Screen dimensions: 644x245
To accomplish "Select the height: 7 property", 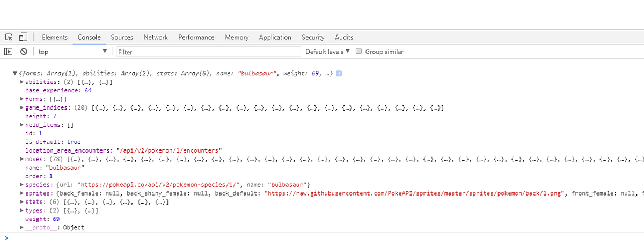I will coord(41,117).
